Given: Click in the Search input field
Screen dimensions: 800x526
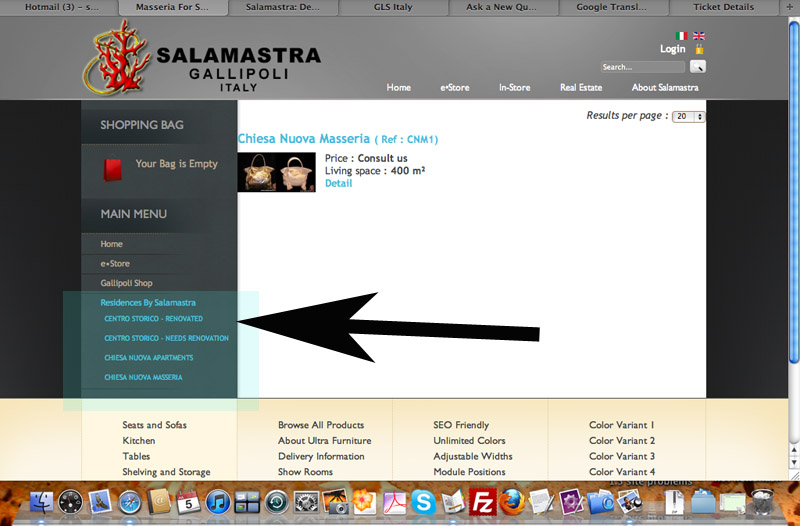Looking at the screenshot, I should click(x=643, y=67).
